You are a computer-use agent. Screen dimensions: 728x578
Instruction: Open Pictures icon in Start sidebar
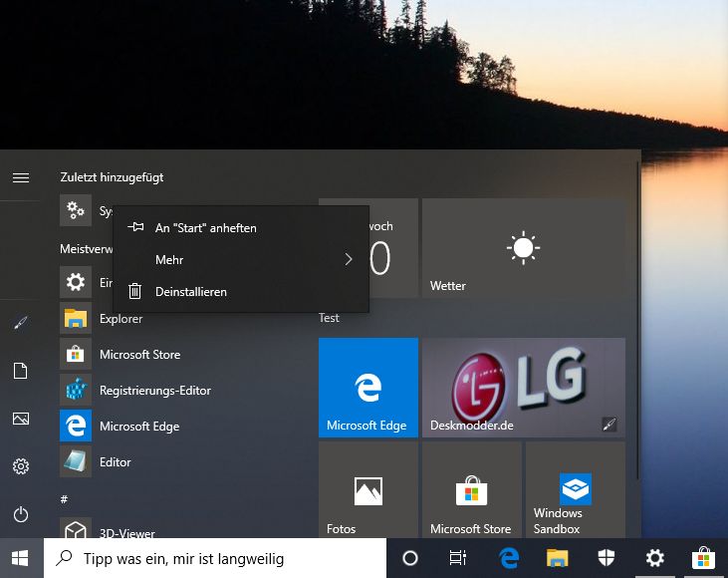click(21, 419)
